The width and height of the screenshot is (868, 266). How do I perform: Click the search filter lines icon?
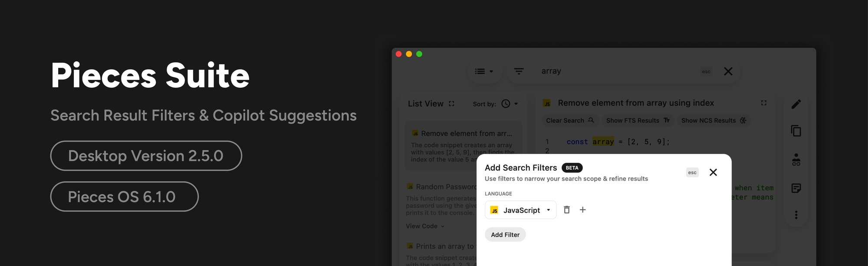[519, 71]
